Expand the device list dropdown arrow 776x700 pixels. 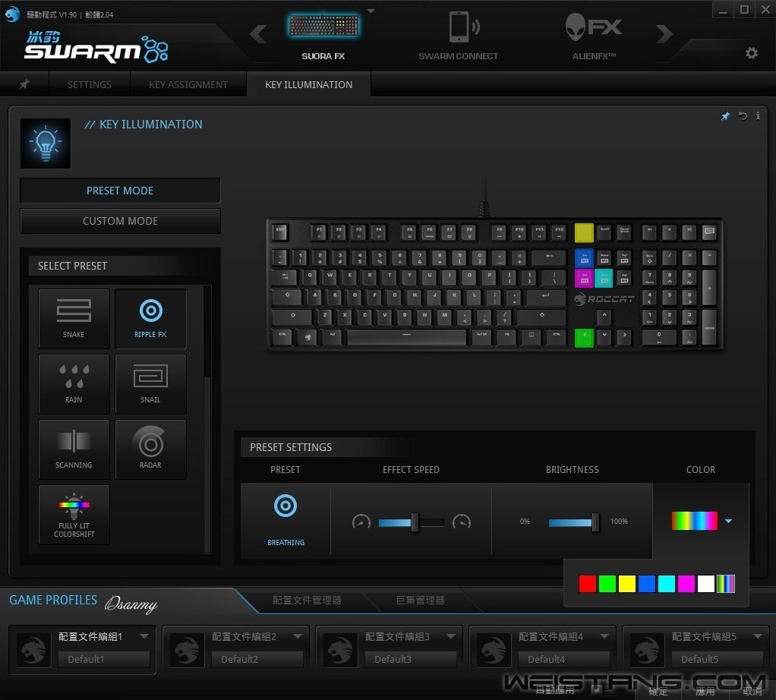pyautogui.click(x=371, y=11)
